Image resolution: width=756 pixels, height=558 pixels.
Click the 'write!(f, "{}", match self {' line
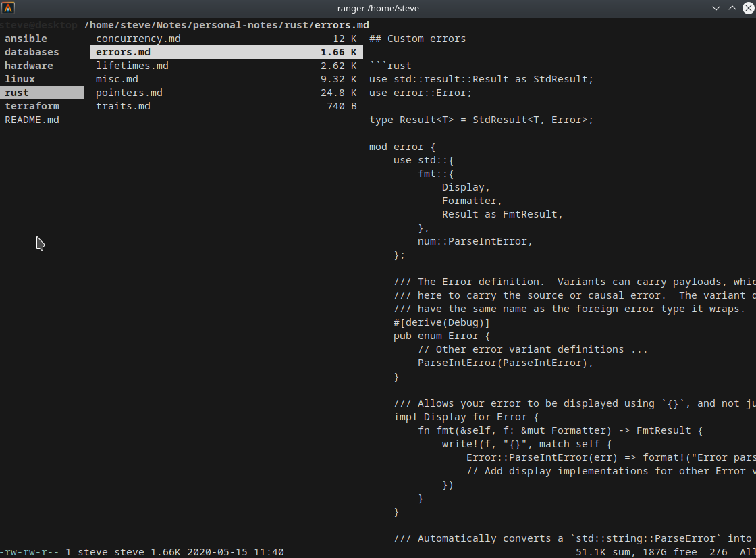click(x=526, y=444)
